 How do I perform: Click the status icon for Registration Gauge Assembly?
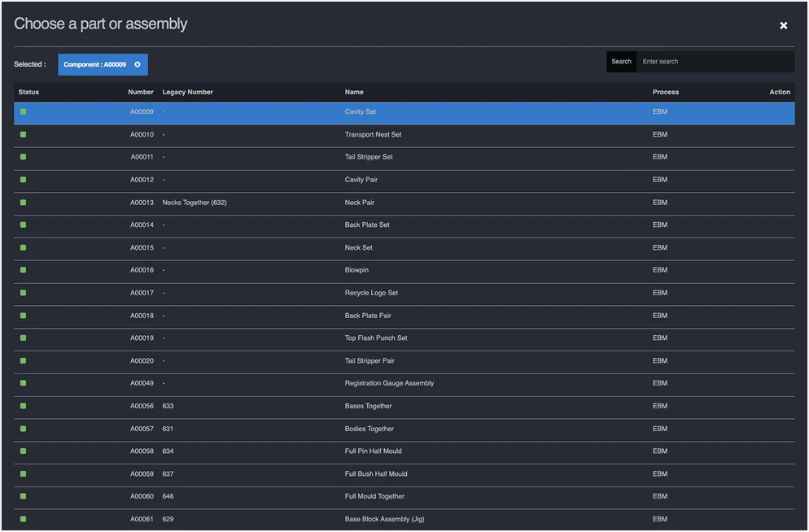pos(24,383)
